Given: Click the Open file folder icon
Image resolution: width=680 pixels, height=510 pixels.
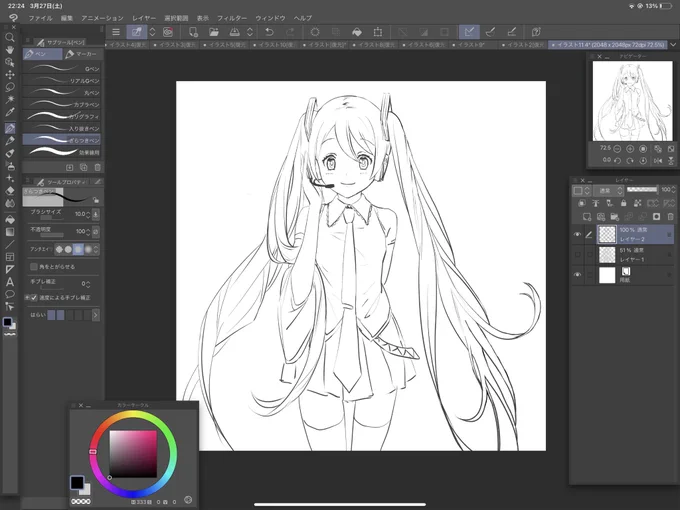Looking at the screenshot, I should click(214, 32).
